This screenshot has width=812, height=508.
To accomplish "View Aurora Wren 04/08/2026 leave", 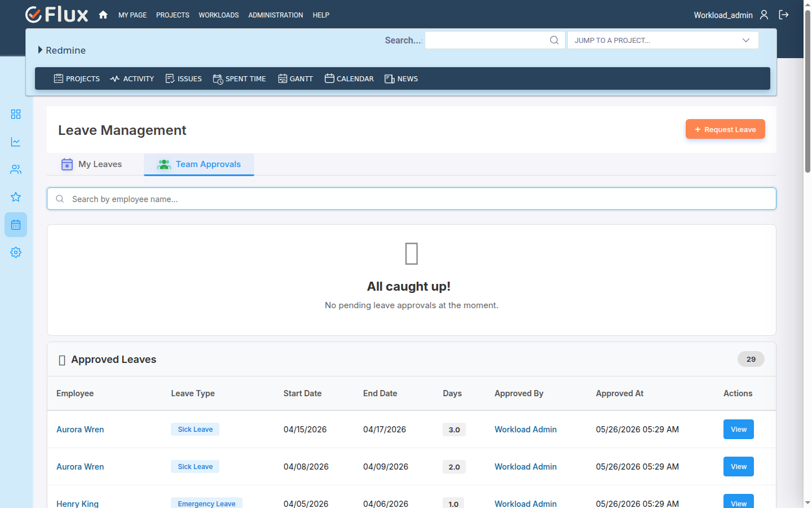I will coord(739,467).
